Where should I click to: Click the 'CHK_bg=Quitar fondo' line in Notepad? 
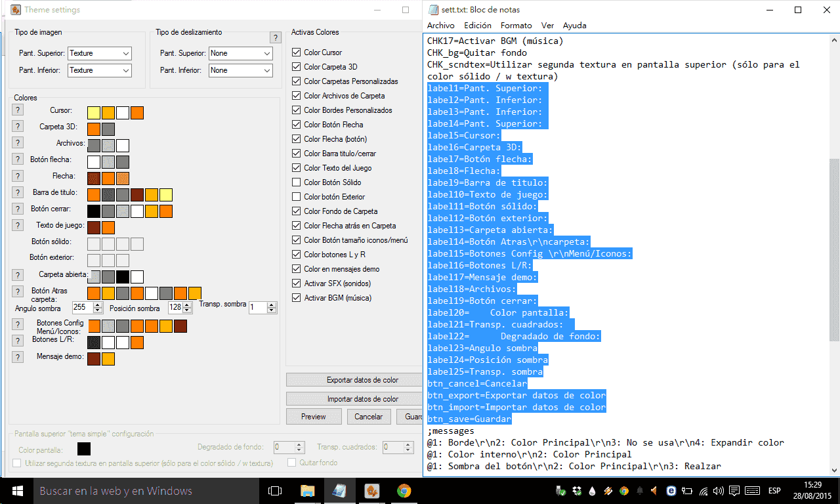tap(477, 53)
